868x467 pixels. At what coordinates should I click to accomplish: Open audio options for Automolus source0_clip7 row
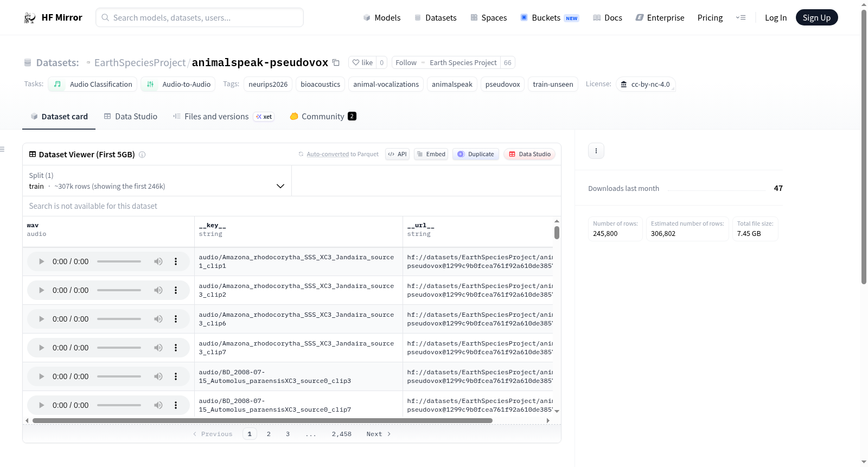point(176,405)
